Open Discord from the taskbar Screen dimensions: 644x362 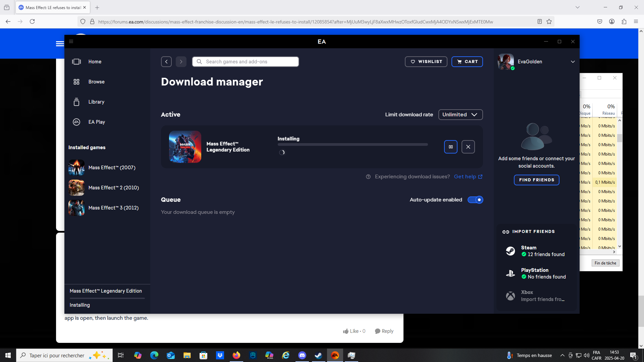(x=302, y=355)
